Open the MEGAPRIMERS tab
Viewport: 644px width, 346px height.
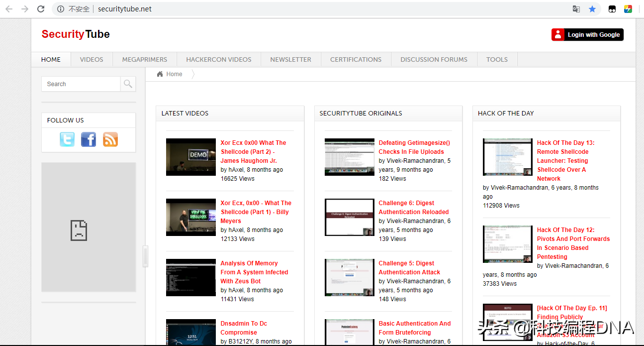click(x=145, y=60)
